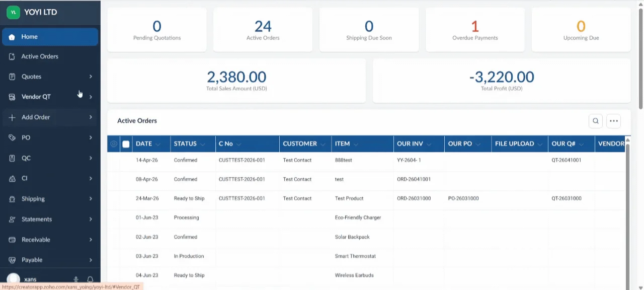Expand the Vendor QT submenu chevron
Viewport: 644px width, 290px height.
tap(91, 97)
